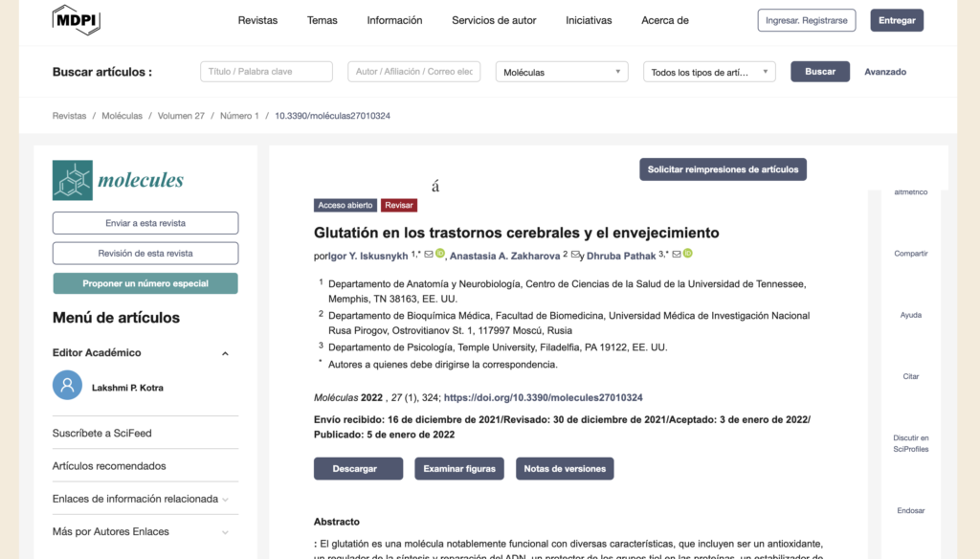Open the Revistas menu
Screen dimensions: 980x559
coord(257,20)
